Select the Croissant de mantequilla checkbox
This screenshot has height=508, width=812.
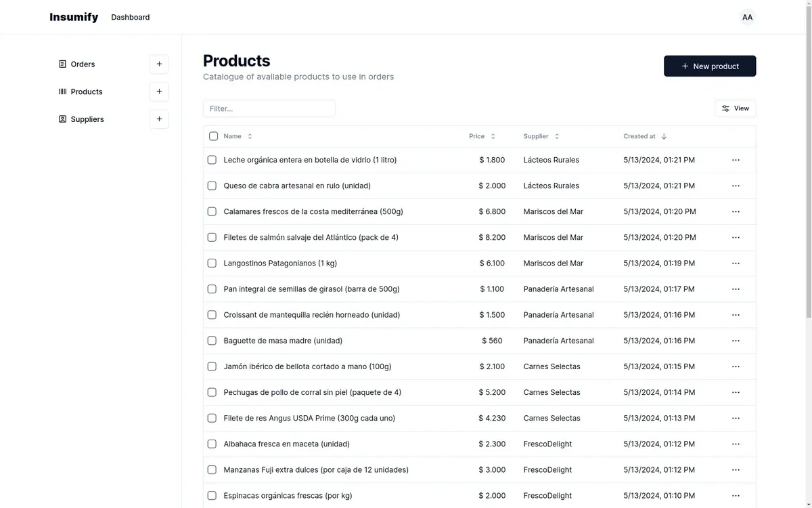pos(212,315)
